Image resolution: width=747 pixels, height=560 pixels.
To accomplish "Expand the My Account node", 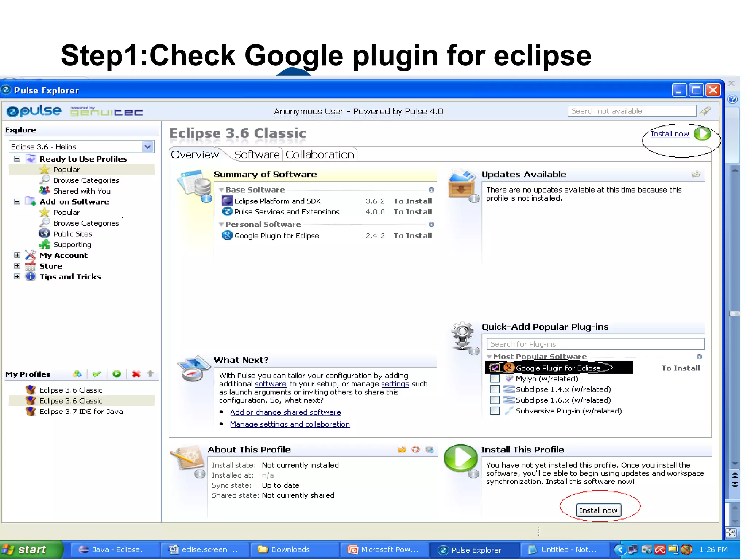I will pyautogui.click(x=17, y=255).
